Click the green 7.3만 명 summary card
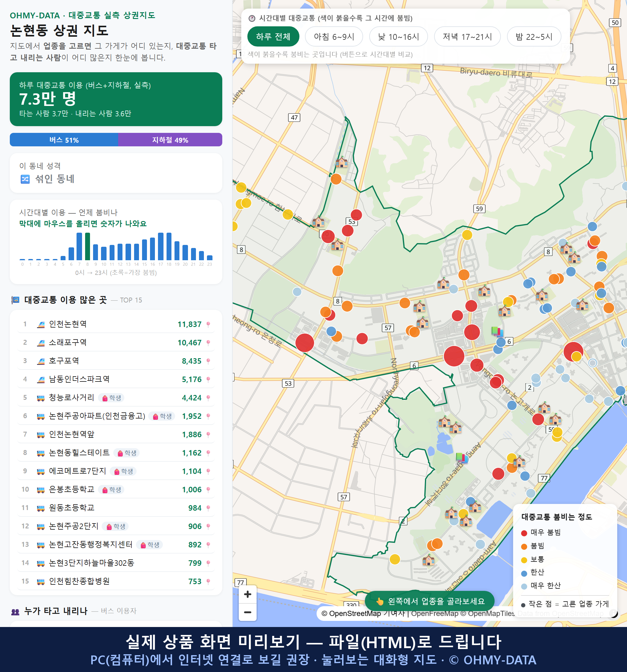The width and height of the screenshot is (627, 672). 116,99
